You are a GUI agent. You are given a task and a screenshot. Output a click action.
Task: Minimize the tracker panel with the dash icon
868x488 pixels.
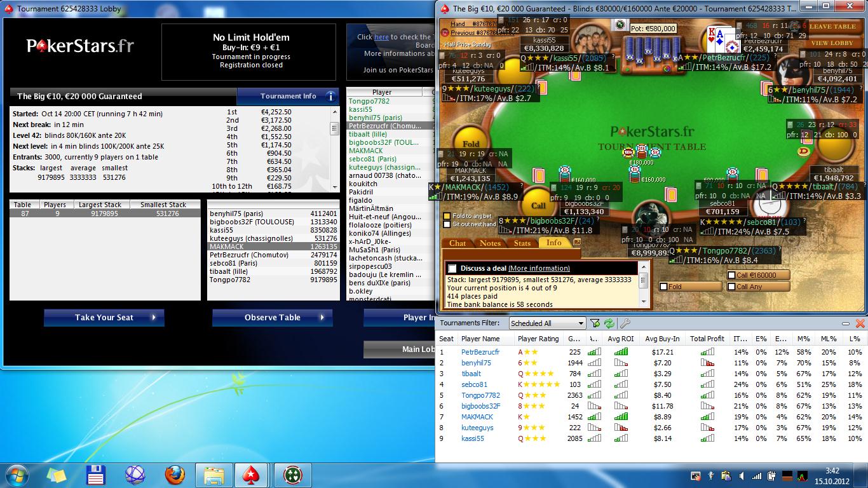coord(846,323)
